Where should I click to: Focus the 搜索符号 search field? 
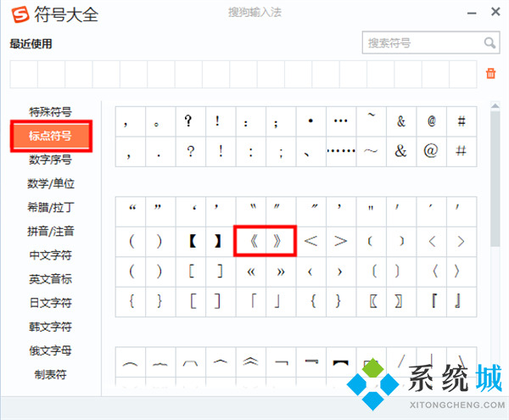click(431, 42)
